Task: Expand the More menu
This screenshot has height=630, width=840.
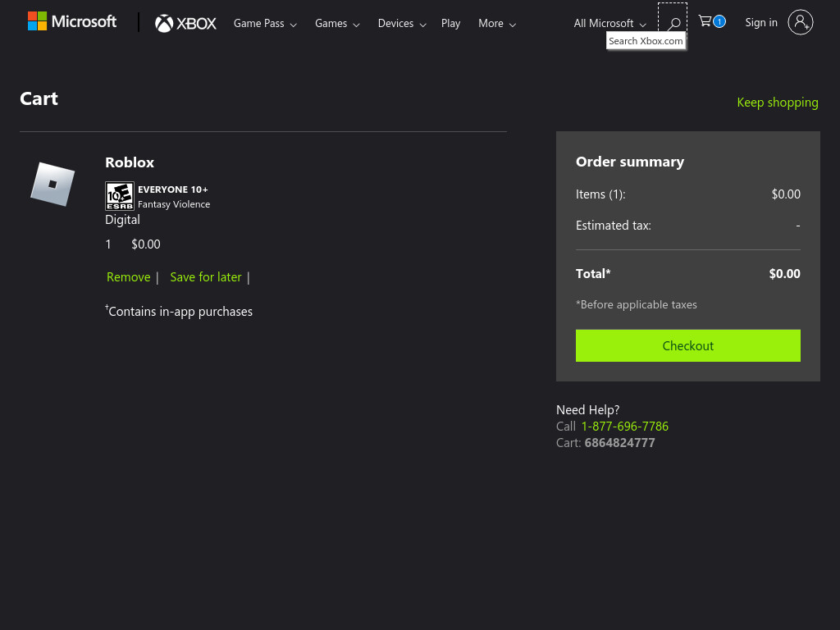Action: tap(496, 24)
